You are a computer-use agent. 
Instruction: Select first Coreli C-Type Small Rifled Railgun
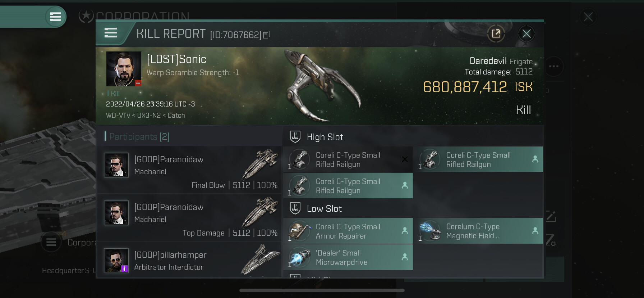(348, 159)
